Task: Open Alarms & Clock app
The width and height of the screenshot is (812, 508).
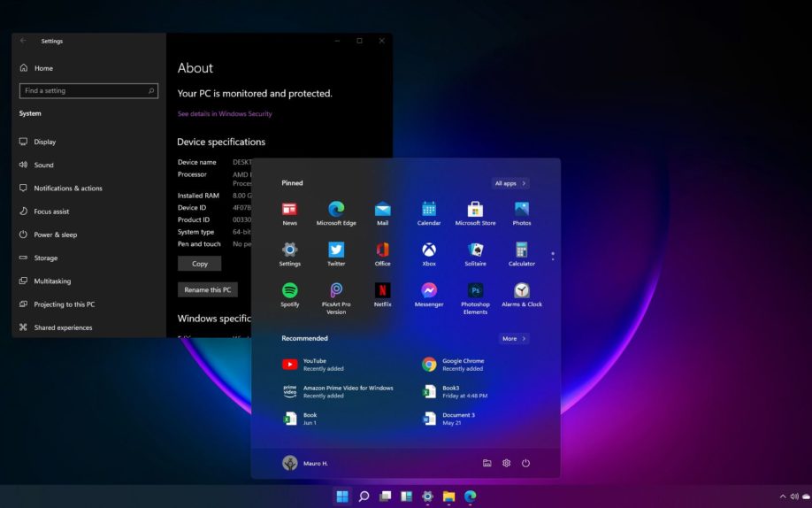Action: [522, 295]
